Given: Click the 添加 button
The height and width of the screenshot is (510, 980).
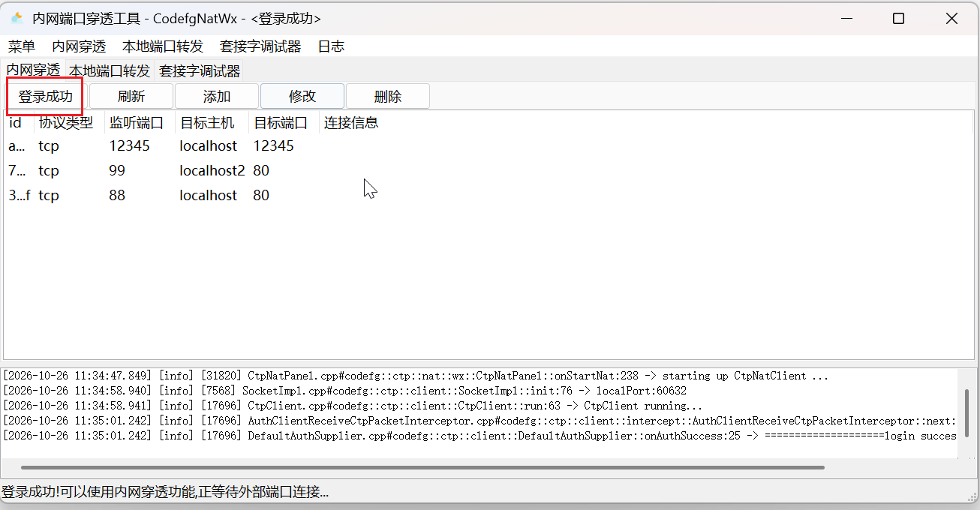Looking at the screenshot, I should (x=217, y=97).
